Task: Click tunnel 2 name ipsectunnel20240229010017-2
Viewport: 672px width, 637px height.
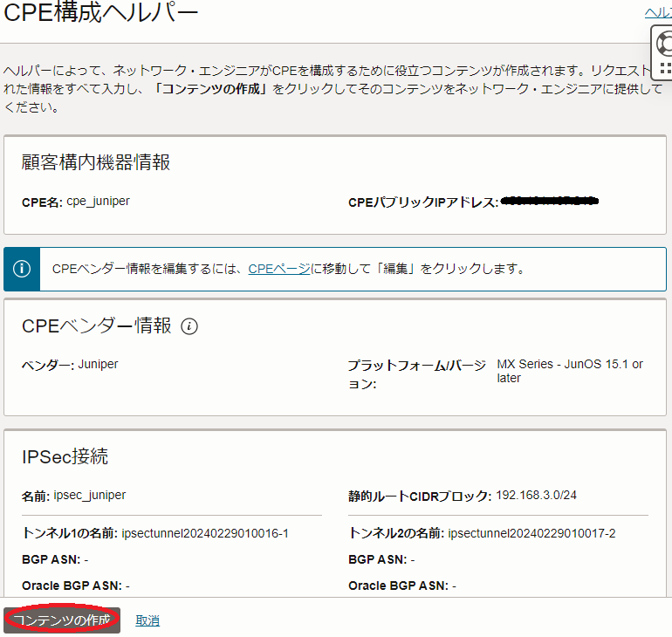Action: (x=531, y=533)
